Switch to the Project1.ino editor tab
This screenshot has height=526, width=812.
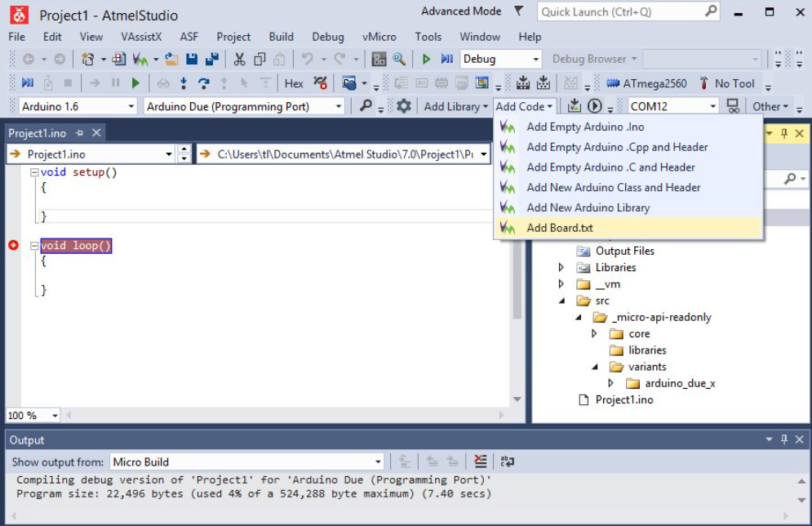(x=38, y=133)
